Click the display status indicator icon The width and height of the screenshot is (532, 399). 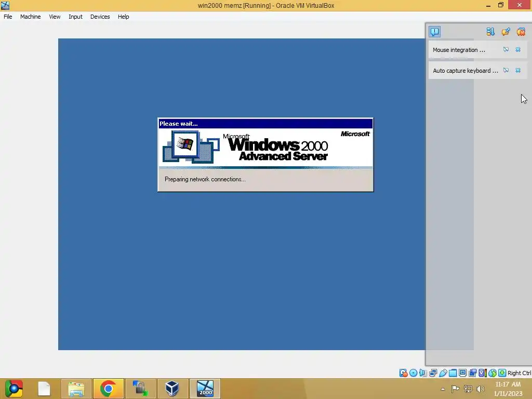coord(462,373)
